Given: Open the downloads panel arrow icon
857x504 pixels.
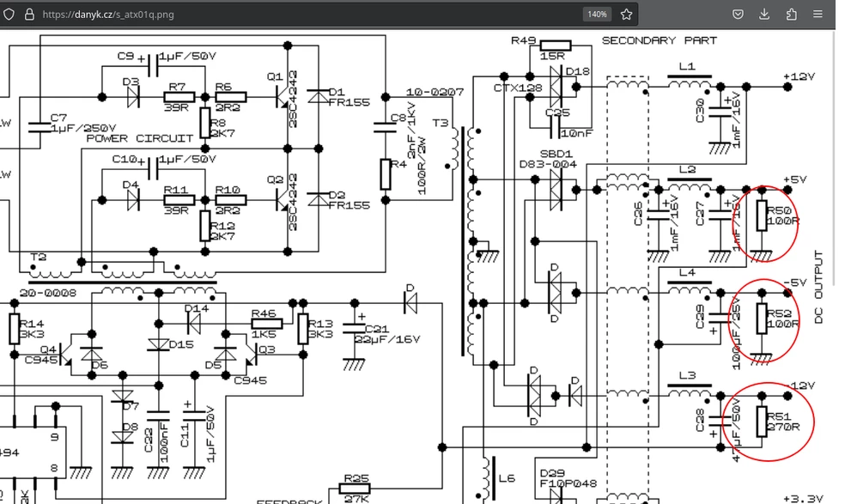Looking at the screenshot, I should 764,15.
